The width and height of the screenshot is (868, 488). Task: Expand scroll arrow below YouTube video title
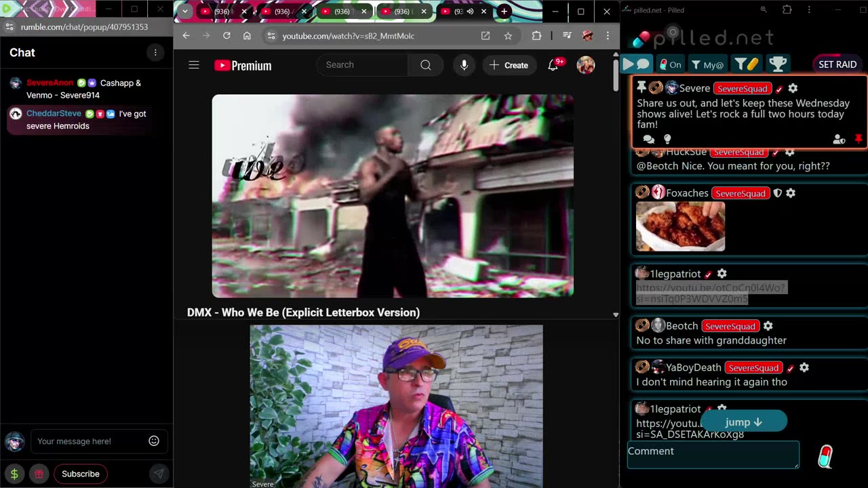coord(615,314)
